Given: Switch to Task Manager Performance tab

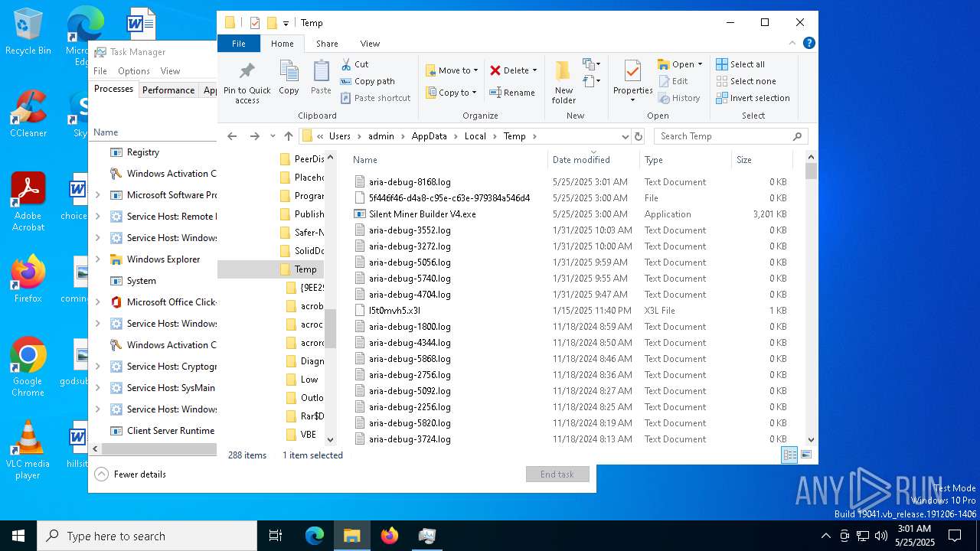Looking at the screenshot, I should point(168,90).
